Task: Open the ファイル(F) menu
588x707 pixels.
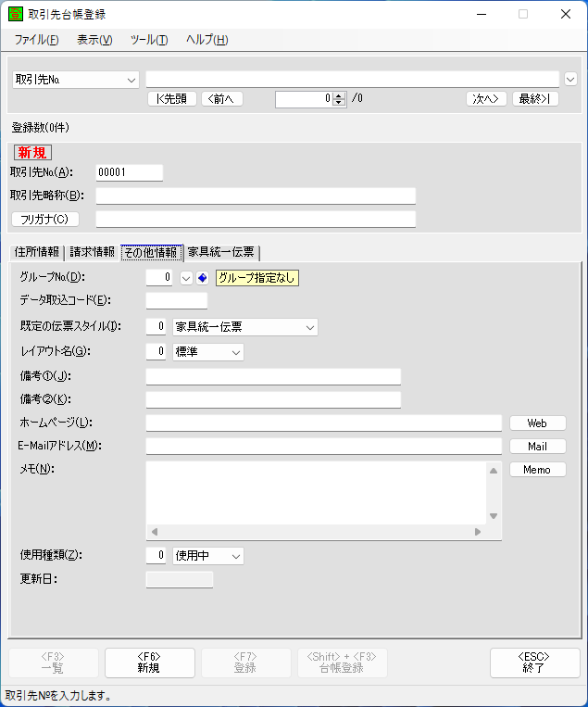Action: point(36,40)
